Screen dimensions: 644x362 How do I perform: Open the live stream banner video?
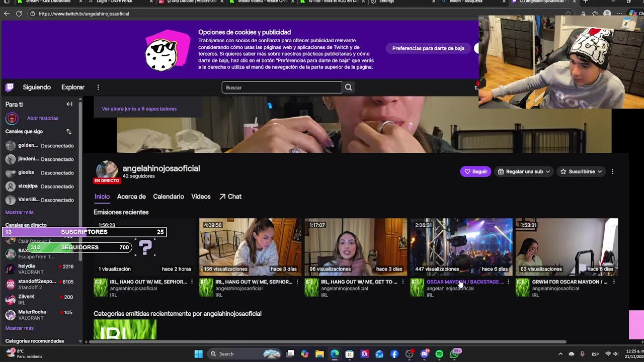pos(364,125)
